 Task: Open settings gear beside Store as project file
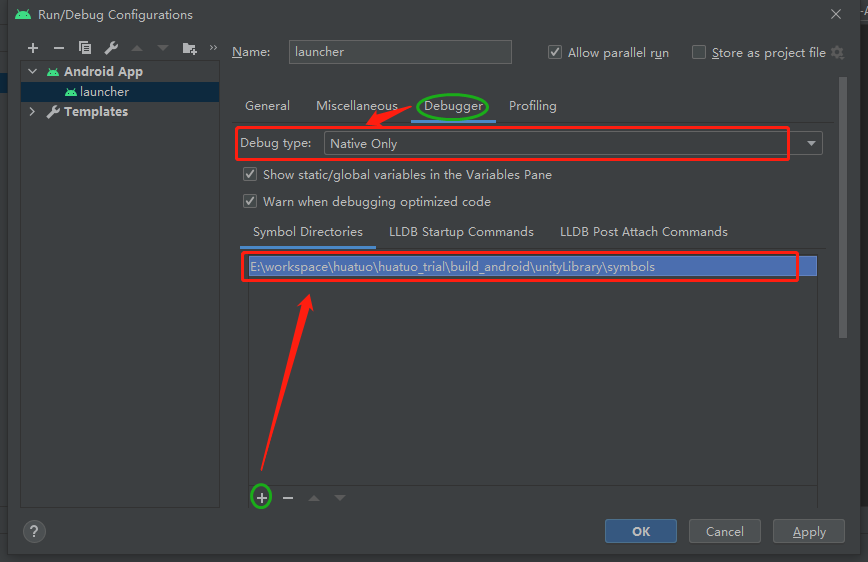(x=837, y=53)
